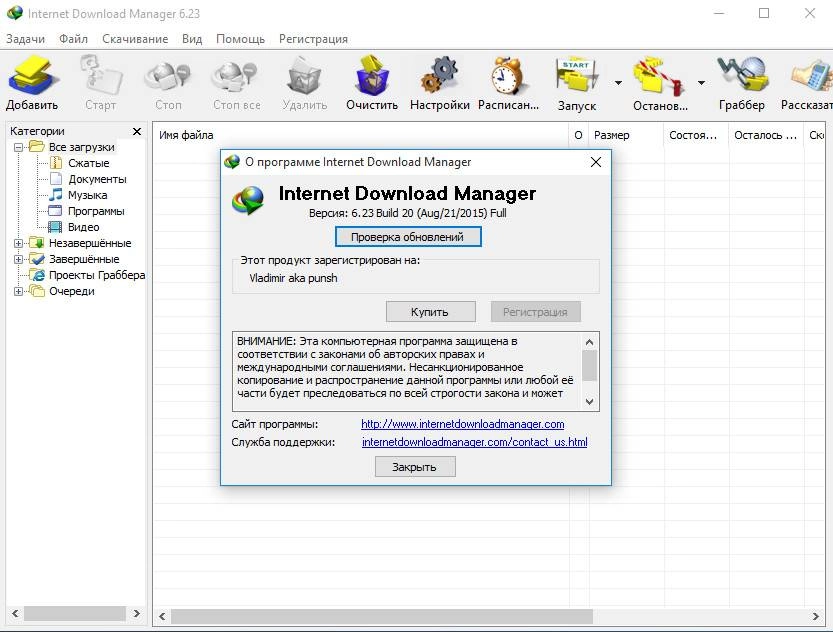Screen dimensions: 833x632
Task: Select the Vladimir aka punsh registration text
Action: 293,278
